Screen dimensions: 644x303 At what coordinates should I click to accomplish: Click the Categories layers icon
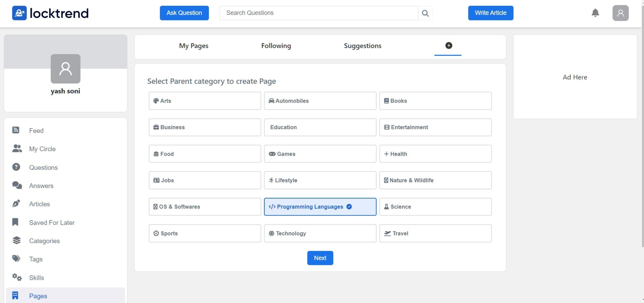[16, 240]
